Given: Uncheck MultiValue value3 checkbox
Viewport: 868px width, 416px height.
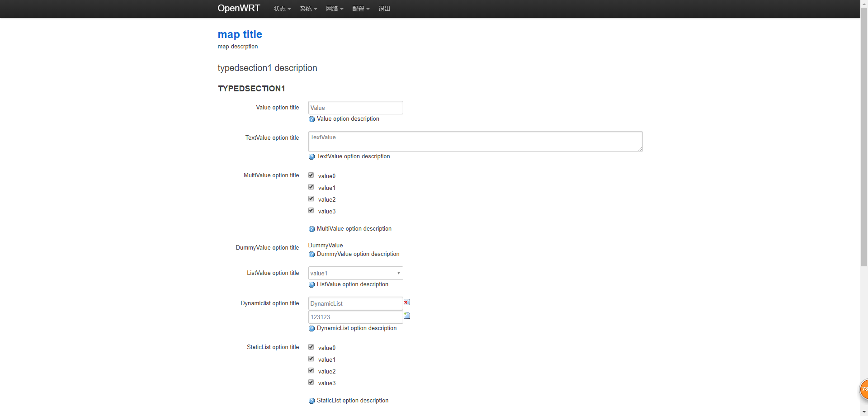Looking at the screenshot, I should [x=311, y=210].
